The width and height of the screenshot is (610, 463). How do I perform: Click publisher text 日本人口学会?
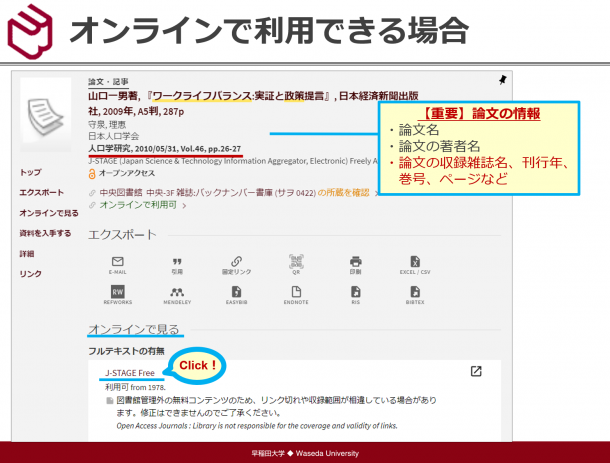pos(114,136)
